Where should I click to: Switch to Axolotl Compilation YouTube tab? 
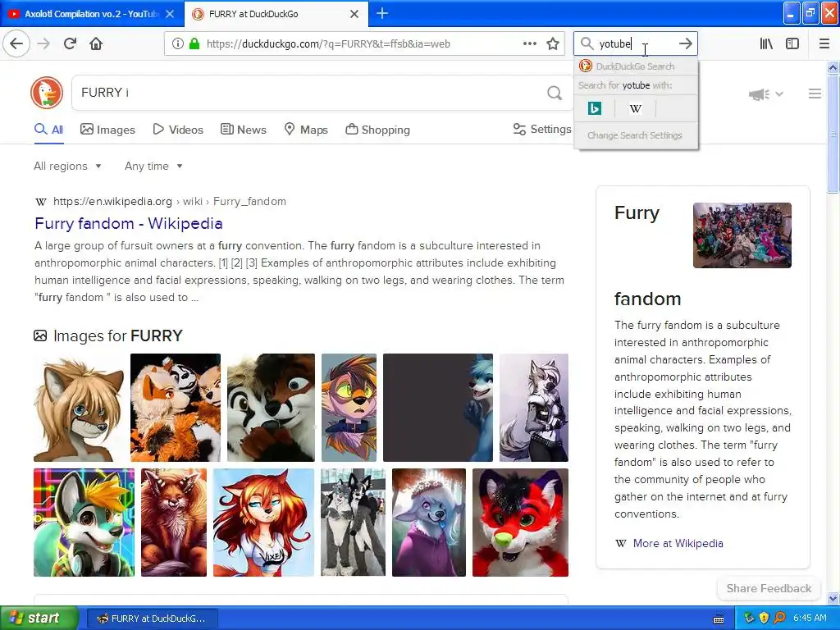pyautogui.click(x=92, y=14)
